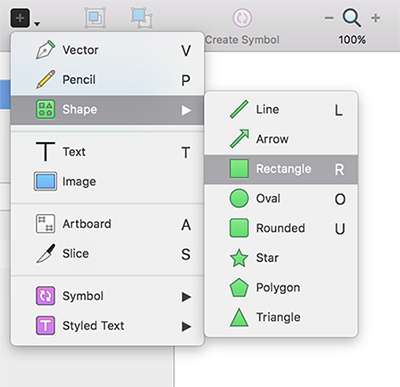This screenshot has height=387, width=400.
Task: Select the Oval circle icon
Action: point(239,198)
